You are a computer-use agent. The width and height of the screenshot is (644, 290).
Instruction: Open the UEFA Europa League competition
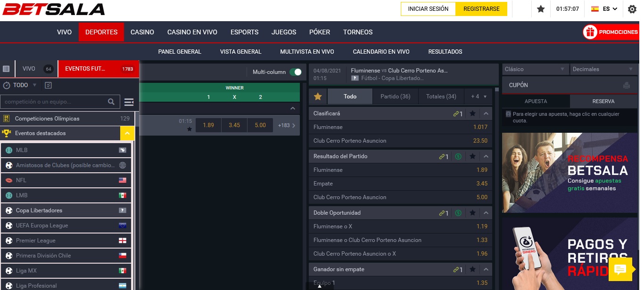(66, 226)
